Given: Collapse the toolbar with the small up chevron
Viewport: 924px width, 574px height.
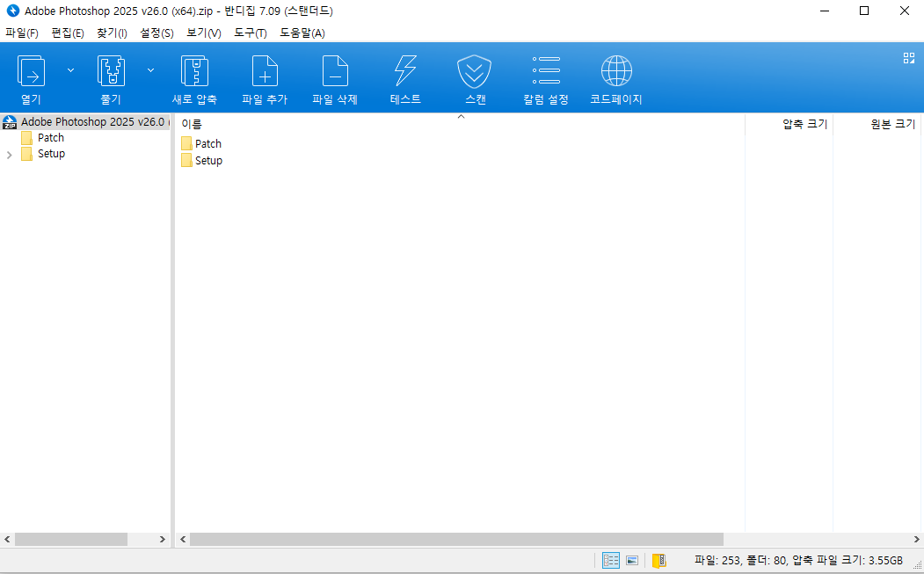Looking at the screenshot, I should pyautogui.click(x=462, y=117).
